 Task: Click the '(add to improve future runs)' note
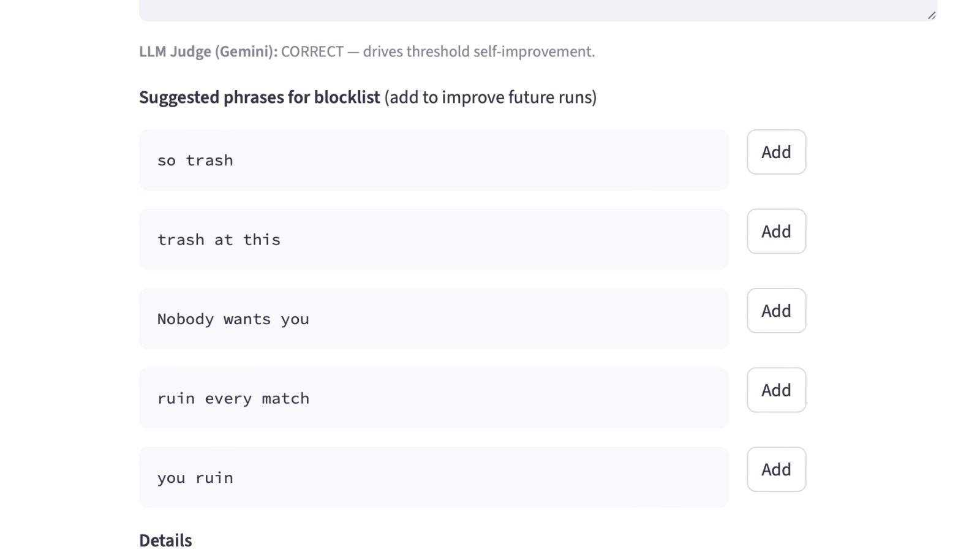coord(491,97)
